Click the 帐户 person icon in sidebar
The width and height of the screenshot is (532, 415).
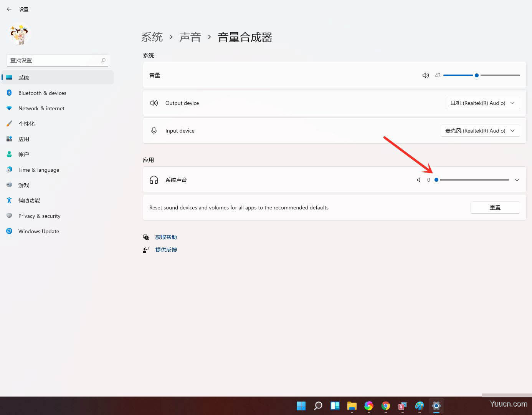click(x=9, y=154)
